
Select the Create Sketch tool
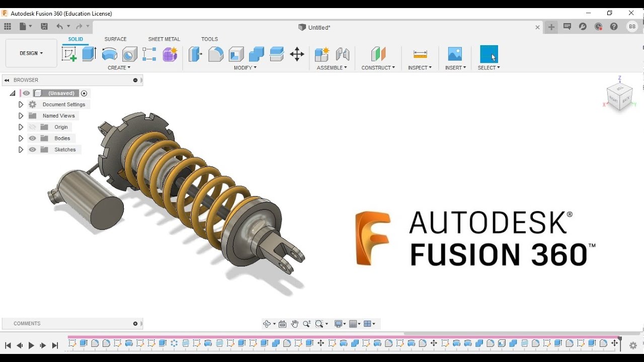point(69,54)
